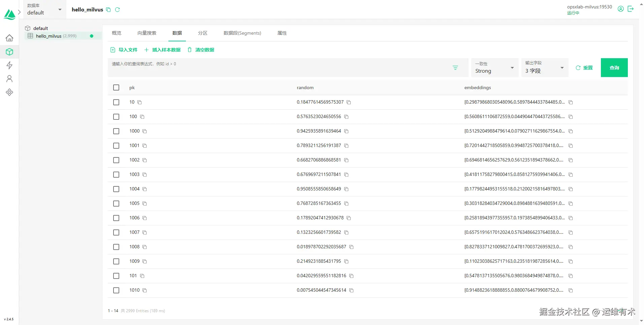
Task: Copy the embeddings value of pk 10
Action: click(x=571, y=102)
